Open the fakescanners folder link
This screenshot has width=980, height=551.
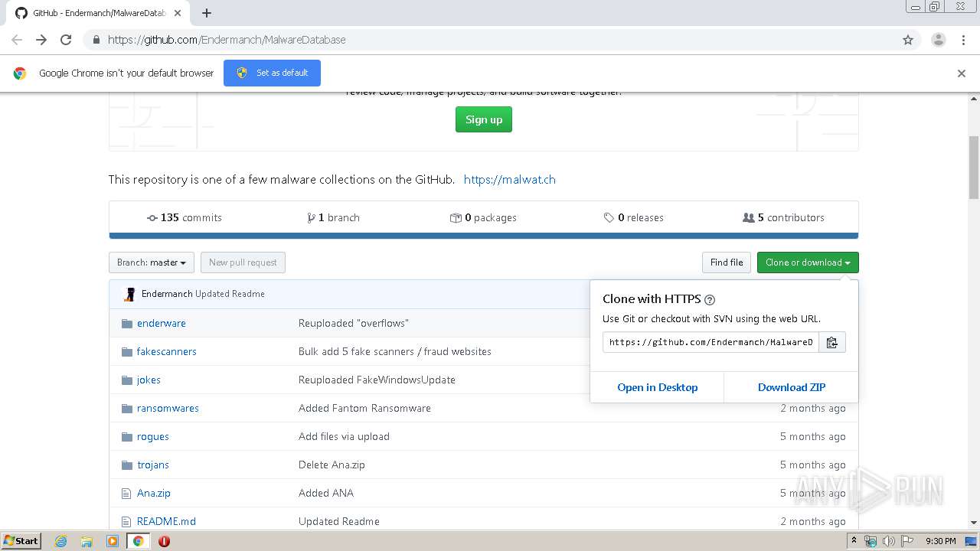[x=167, y=352]
